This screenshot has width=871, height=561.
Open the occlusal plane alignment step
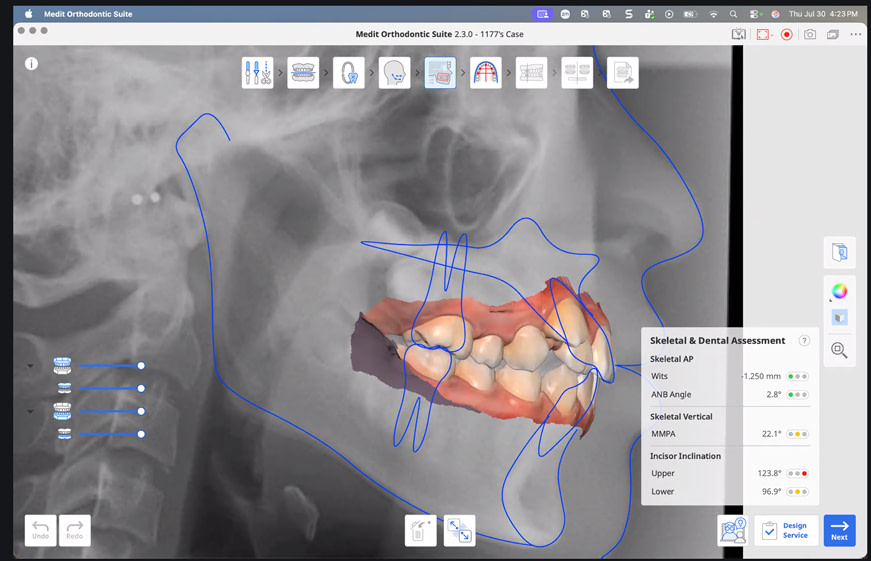[303, 73]
